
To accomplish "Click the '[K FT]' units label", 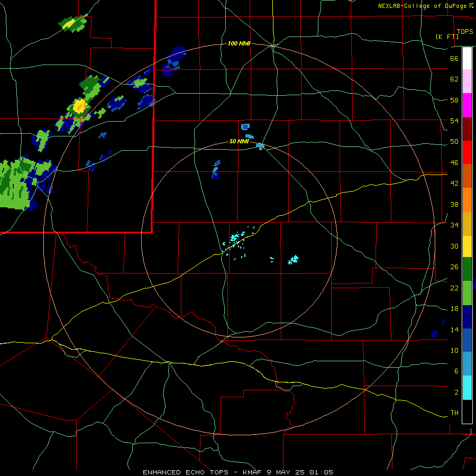I will tap(447, 36).
